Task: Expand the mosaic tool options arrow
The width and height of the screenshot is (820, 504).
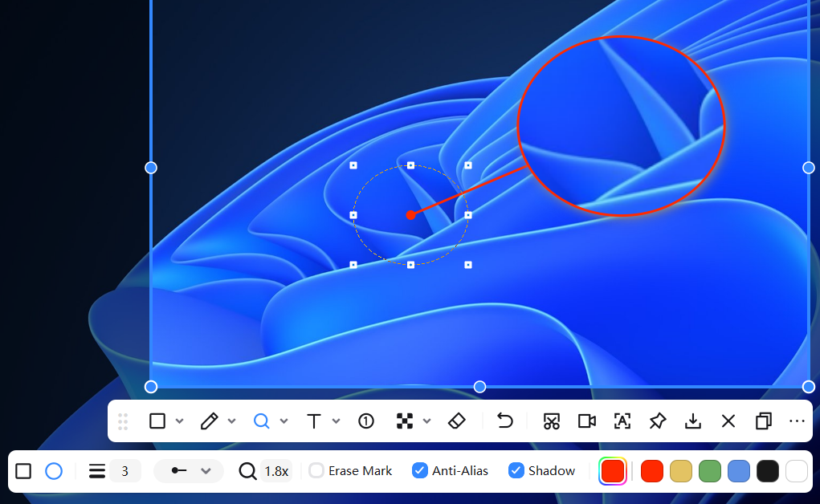Action: tap(426, 421)
